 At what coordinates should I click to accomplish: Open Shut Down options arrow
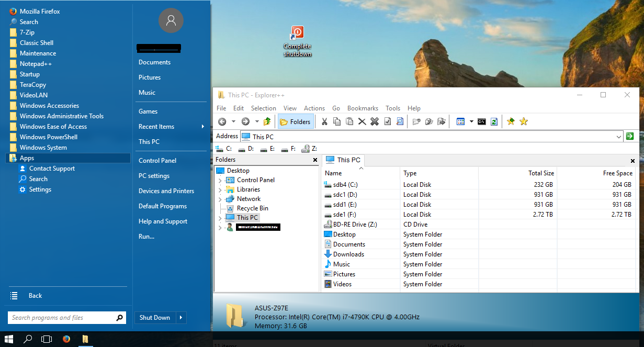[x=181, y=318]
